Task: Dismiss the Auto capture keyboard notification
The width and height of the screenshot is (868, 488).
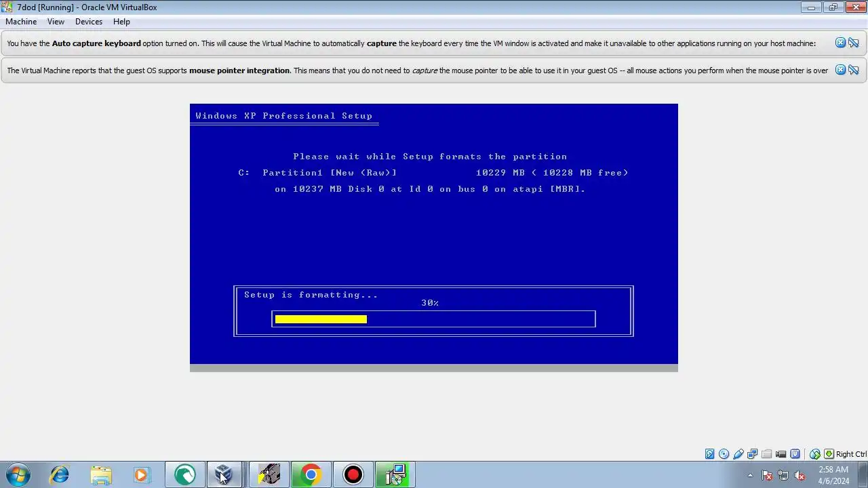Action: [x=840, y=43]
